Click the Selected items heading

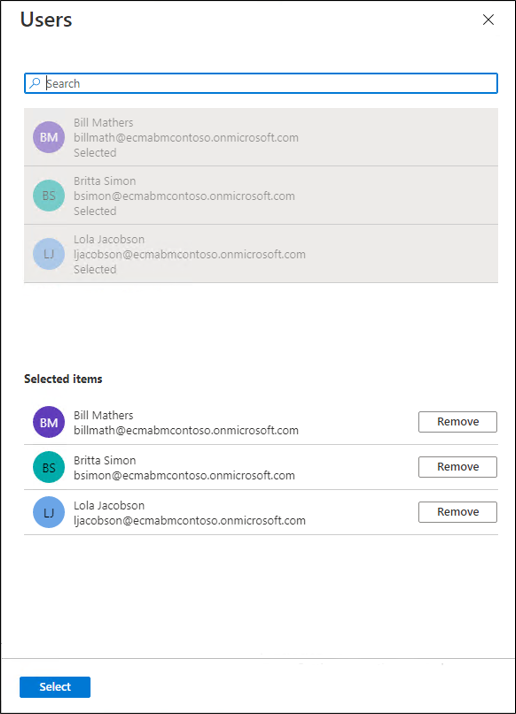(x=63, y=379)
